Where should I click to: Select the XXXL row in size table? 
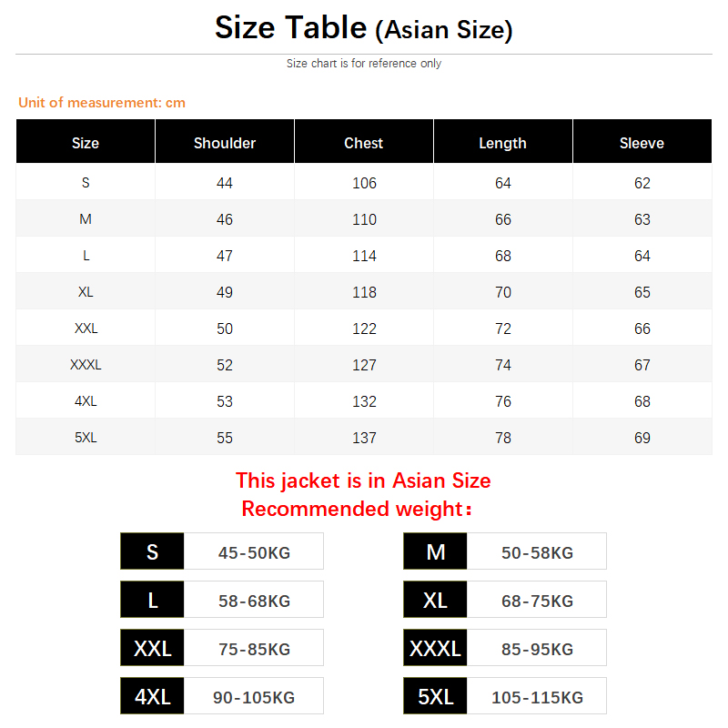click(x=364, y=364)
